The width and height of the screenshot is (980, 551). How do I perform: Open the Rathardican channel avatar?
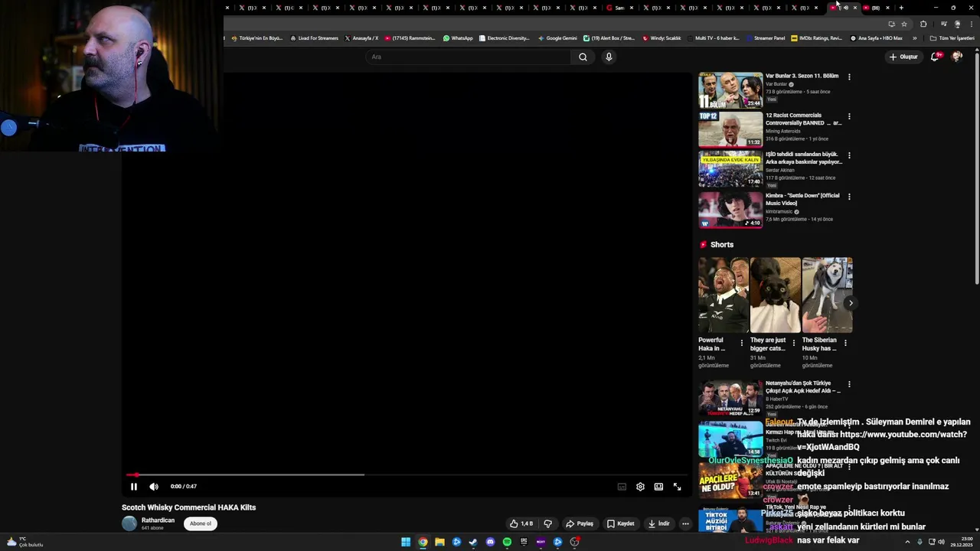pyautogui.click(x=129, y=523)
